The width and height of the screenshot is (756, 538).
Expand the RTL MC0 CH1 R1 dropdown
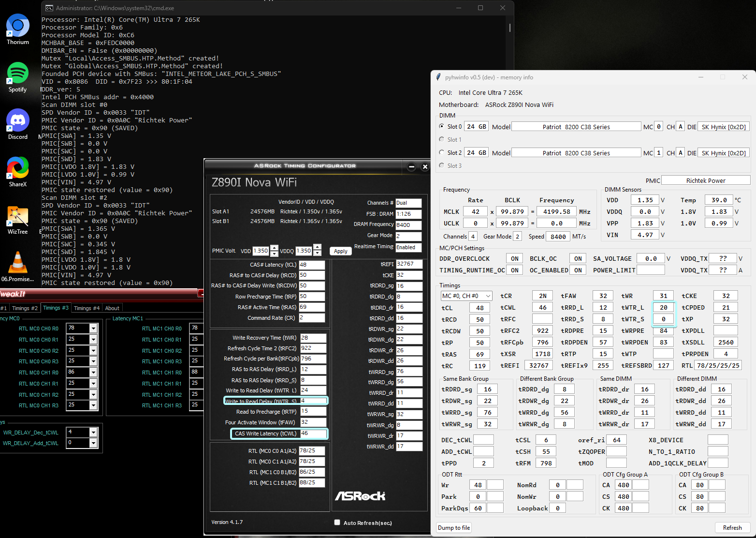pyautogui.click(x=93, y=384)
